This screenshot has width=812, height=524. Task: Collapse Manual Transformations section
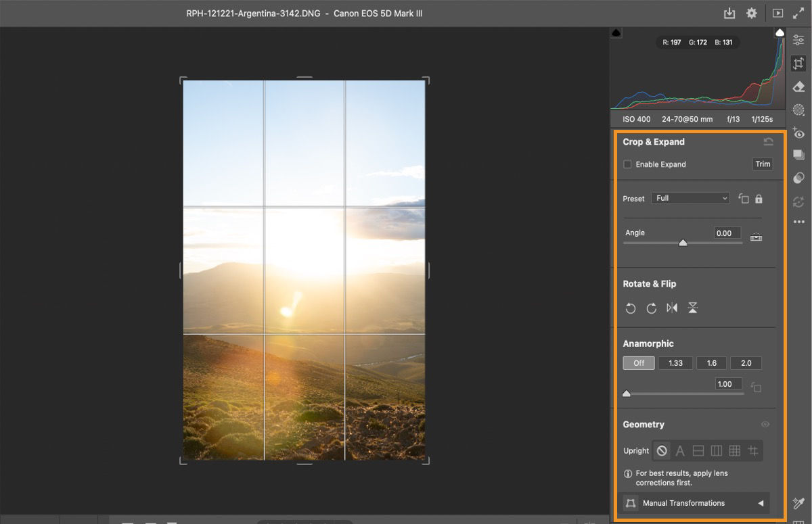point(761,502)
